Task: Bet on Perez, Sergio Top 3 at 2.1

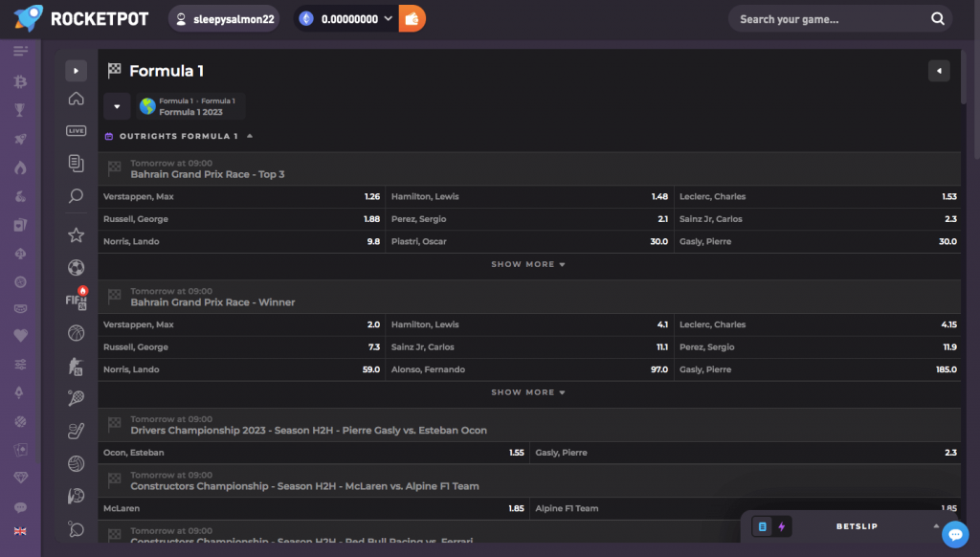Action: pos(529,219)
